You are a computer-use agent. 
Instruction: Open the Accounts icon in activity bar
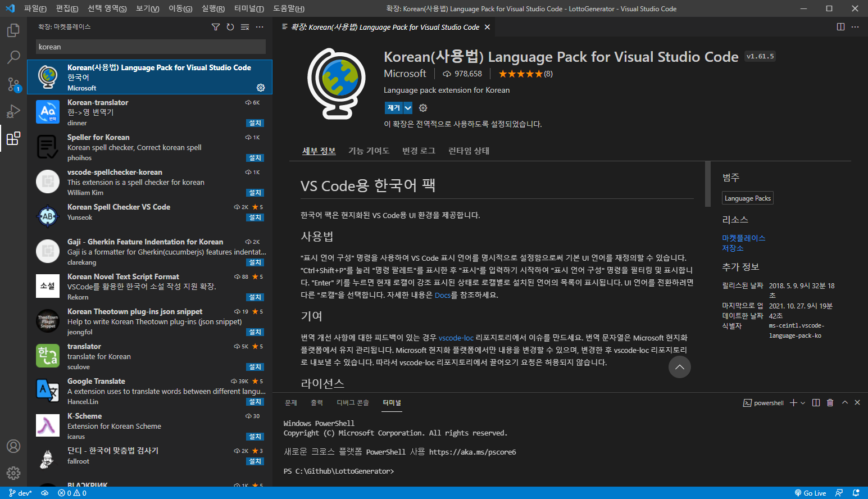[13, 446]
